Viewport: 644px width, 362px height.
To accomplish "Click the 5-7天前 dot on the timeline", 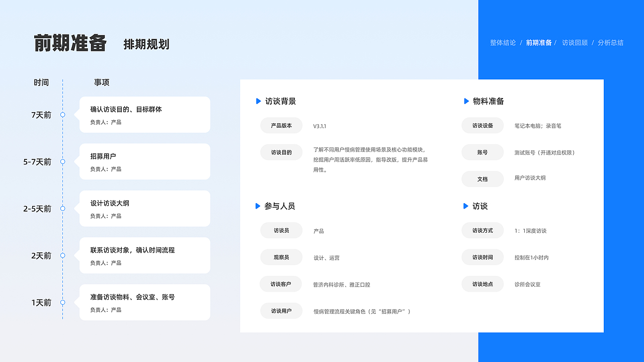I will click(62, 162).
